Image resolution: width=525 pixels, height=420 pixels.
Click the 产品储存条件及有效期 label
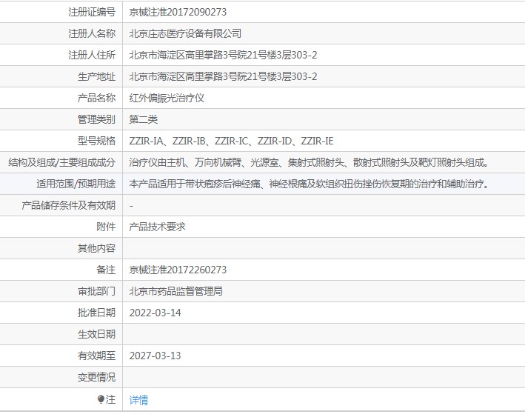pyautogui.click(x=69, y=205)
